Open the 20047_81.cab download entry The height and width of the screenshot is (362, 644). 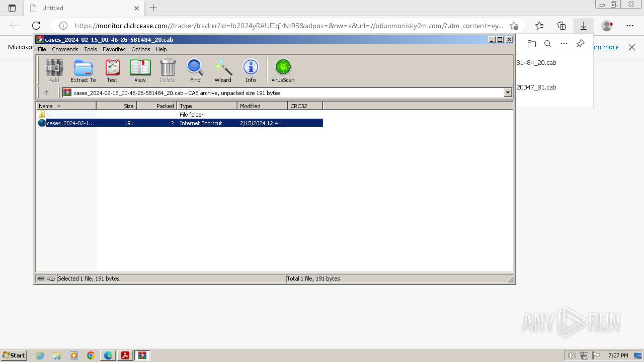pyautogui.click(x=536, y=87)
